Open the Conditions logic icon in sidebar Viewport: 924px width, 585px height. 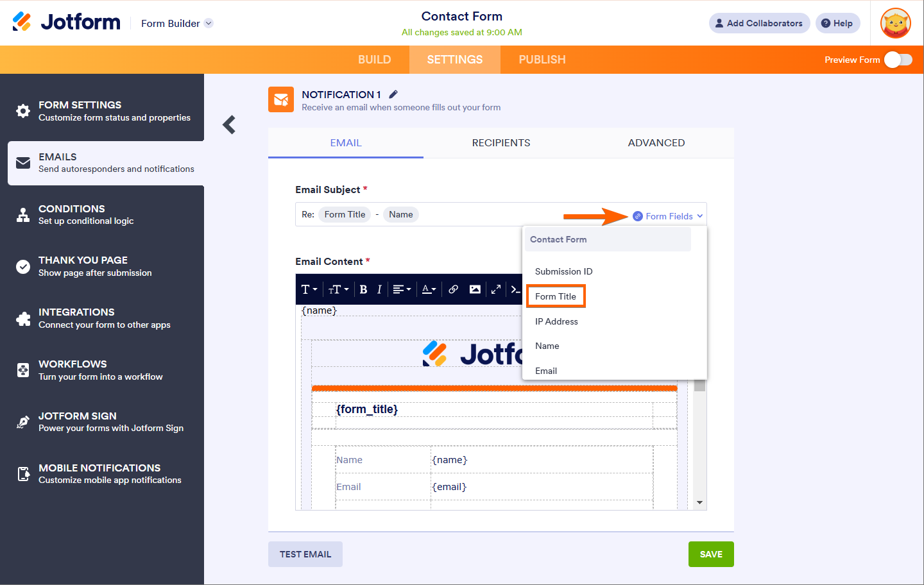tap(23, 215)
